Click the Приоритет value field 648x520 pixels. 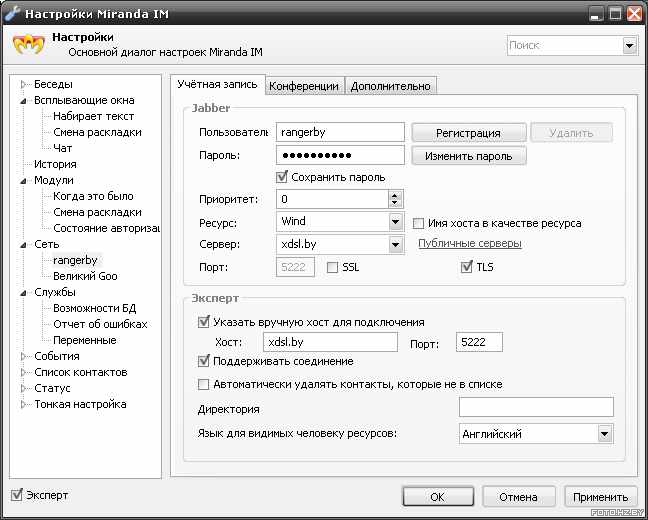click(x=333, y=199)
